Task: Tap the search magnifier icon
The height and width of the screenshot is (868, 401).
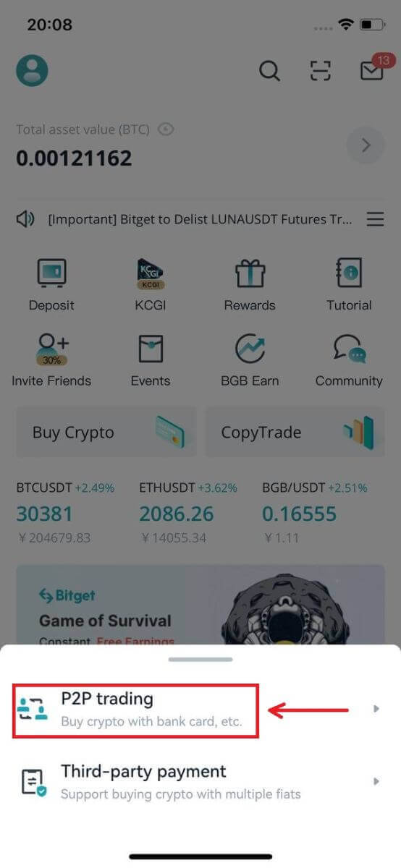Action: (269, 71)
